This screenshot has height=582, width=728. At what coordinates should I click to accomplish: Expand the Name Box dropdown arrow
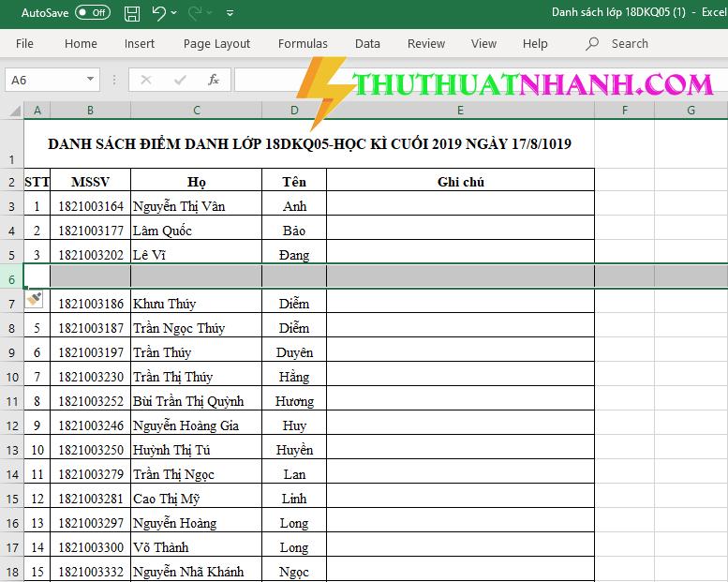[x=91, y=80]
